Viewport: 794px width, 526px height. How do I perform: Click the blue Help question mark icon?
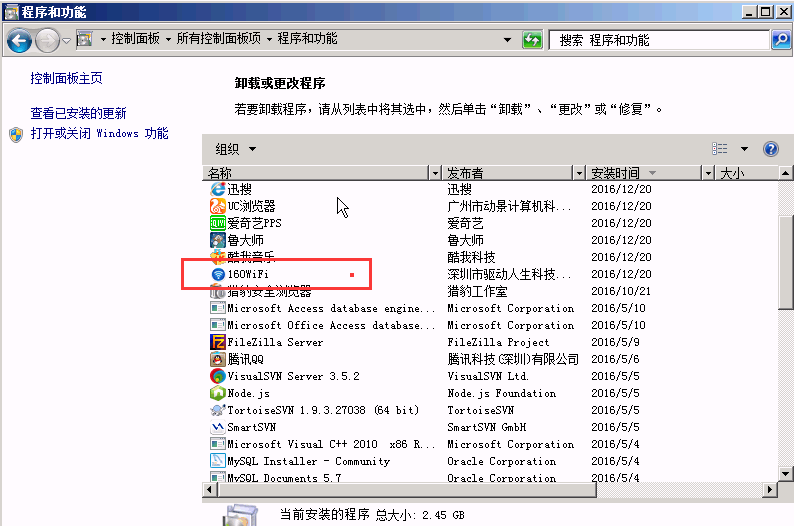click(770, 149)
